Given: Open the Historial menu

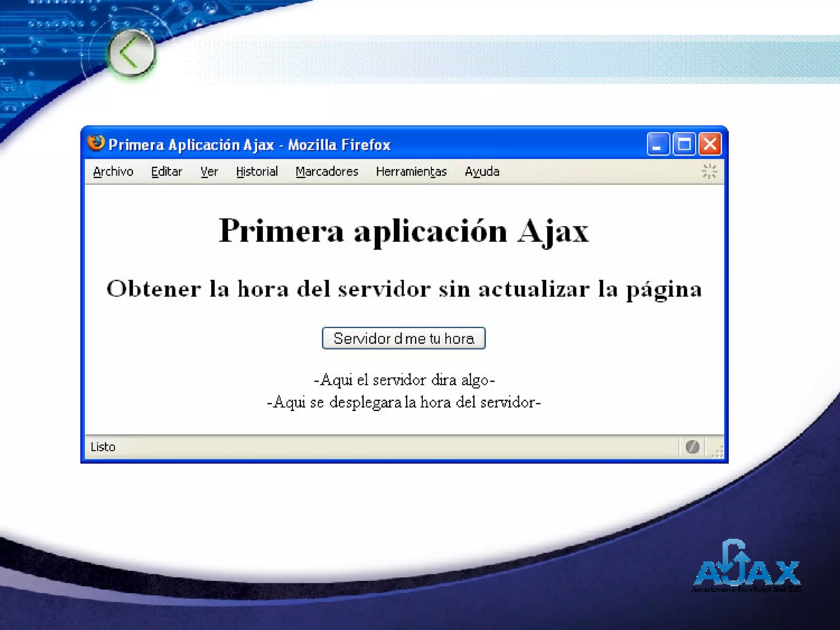Looking at the screenshot, I should pos(257,171).
